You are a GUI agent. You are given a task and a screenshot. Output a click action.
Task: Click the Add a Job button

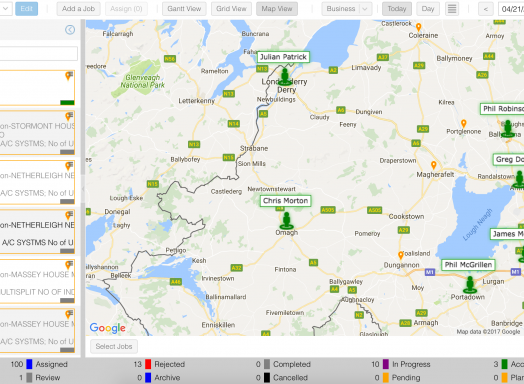pyautogui.click(x=79, y=9)
